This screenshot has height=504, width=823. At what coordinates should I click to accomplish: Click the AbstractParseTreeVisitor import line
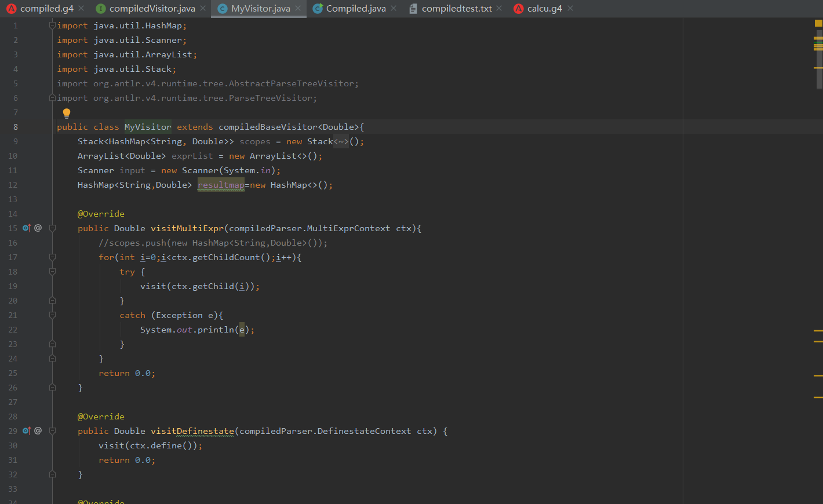[x=208, y=83]
